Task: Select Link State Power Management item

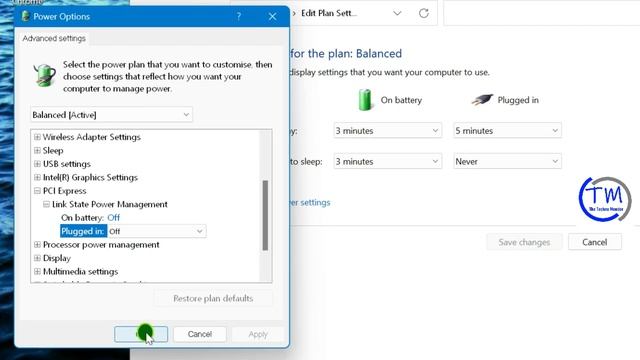Action: point(109,204)
